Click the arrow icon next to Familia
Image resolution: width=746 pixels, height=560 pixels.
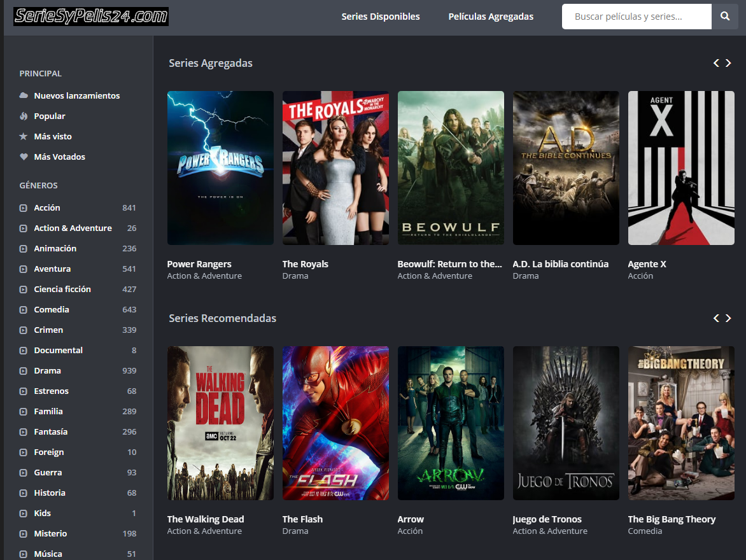[24, 412]
